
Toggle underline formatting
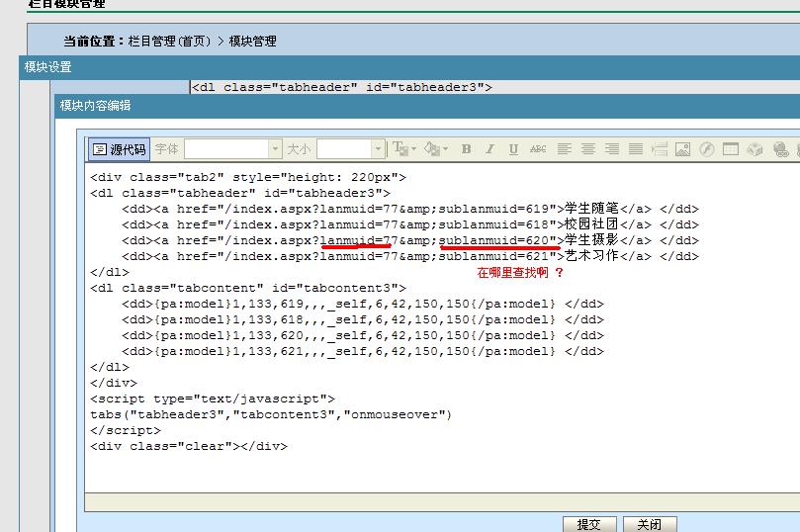pos(513,149)
